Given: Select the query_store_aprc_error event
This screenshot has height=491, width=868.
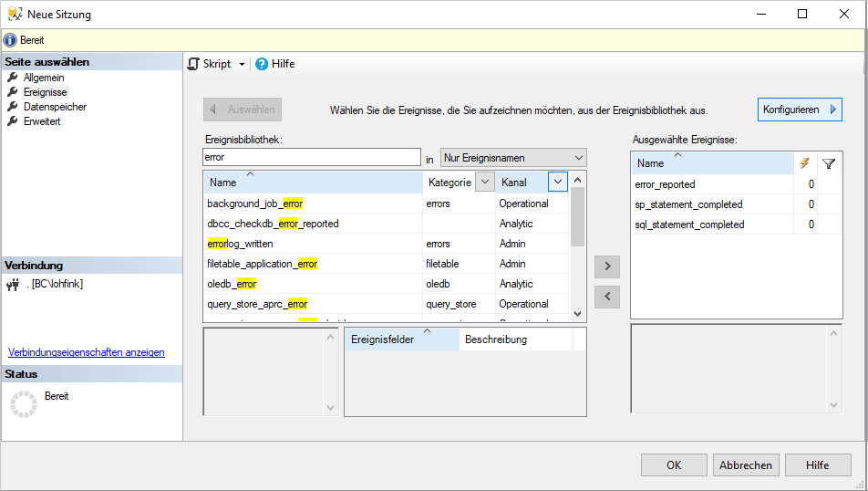Looking at the screenshot, I should click(386, 304).
